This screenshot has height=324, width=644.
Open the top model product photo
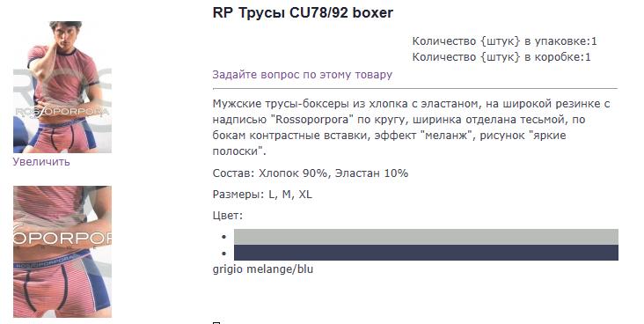coord(62,87)
